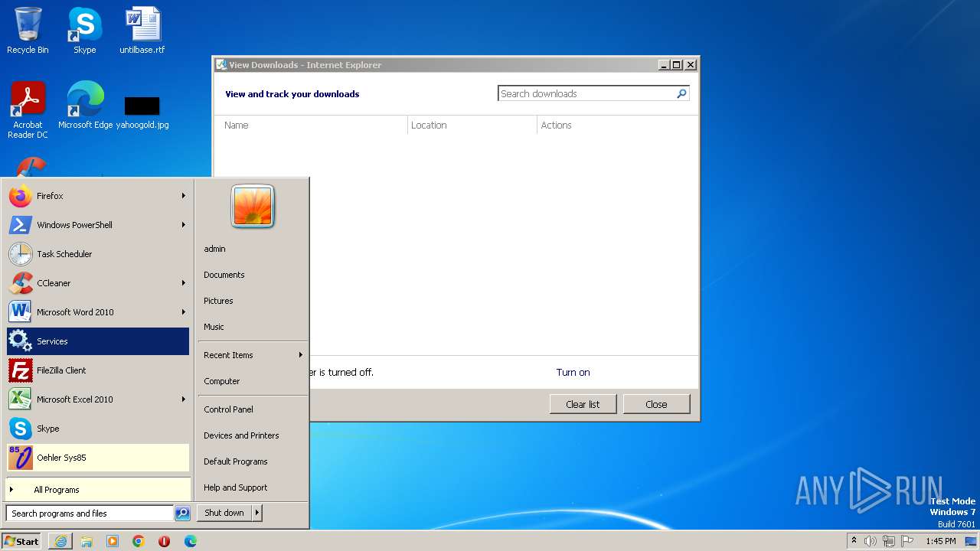Open Control Panel from Start menu
Screen dimensions: 980x551
(228, 409)
